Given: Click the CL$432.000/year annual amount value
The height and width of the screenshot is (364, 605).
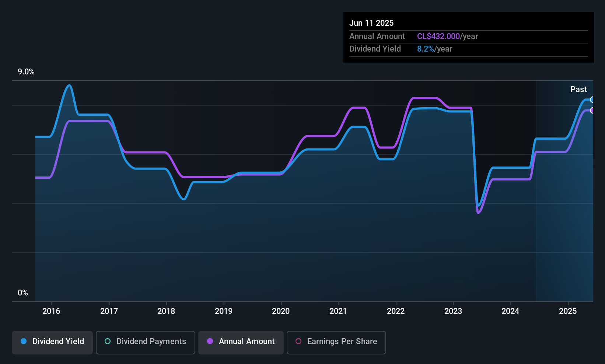Looking at the screenshot, I should (447, 36).
